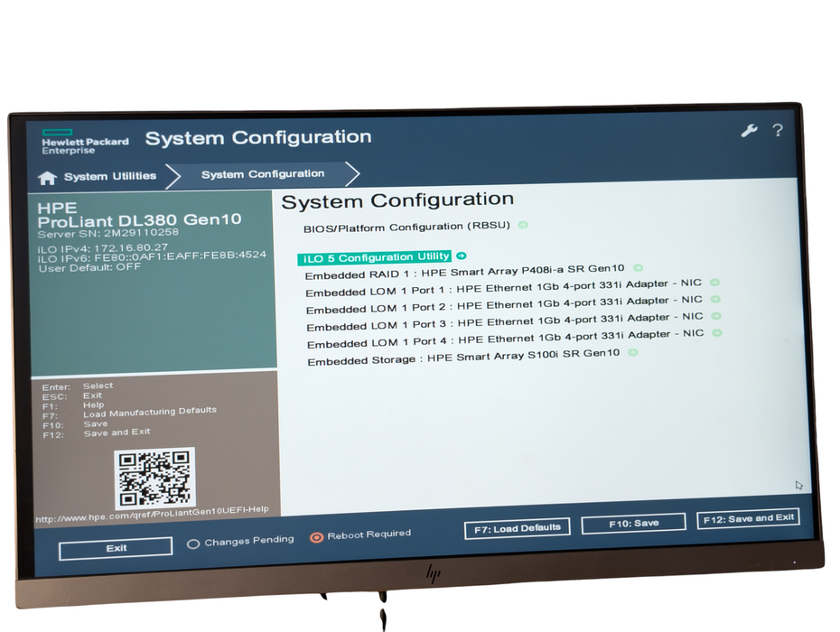Toggle the Reboot Required indicator
Image resolution: width=840 pixels, height=632 pixels.
pos(316,537)
